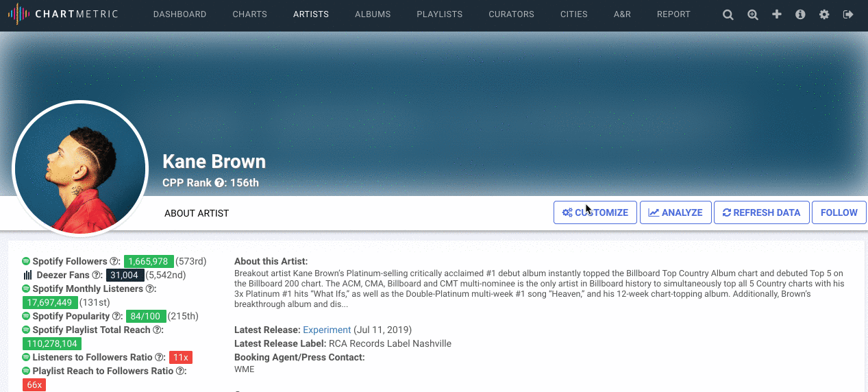Click the 1,665,978 Spotify followers badge

click(x=149, y=261)
